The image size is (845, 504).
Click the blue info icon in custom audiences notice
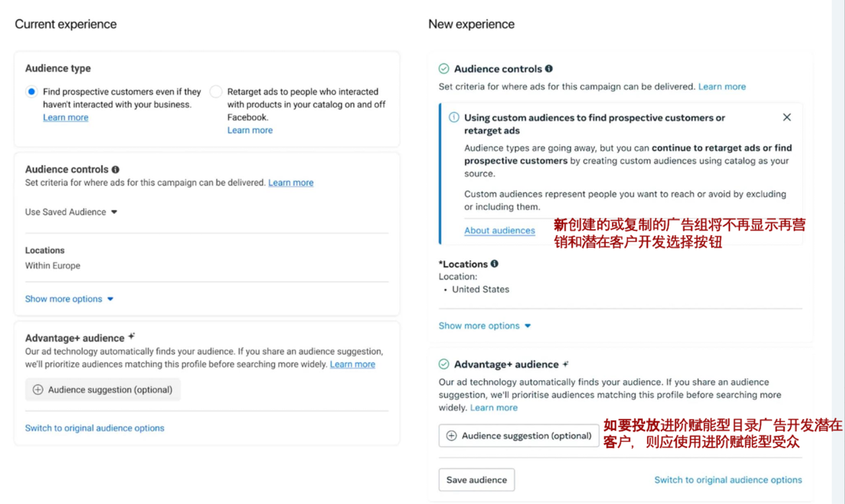454,117
